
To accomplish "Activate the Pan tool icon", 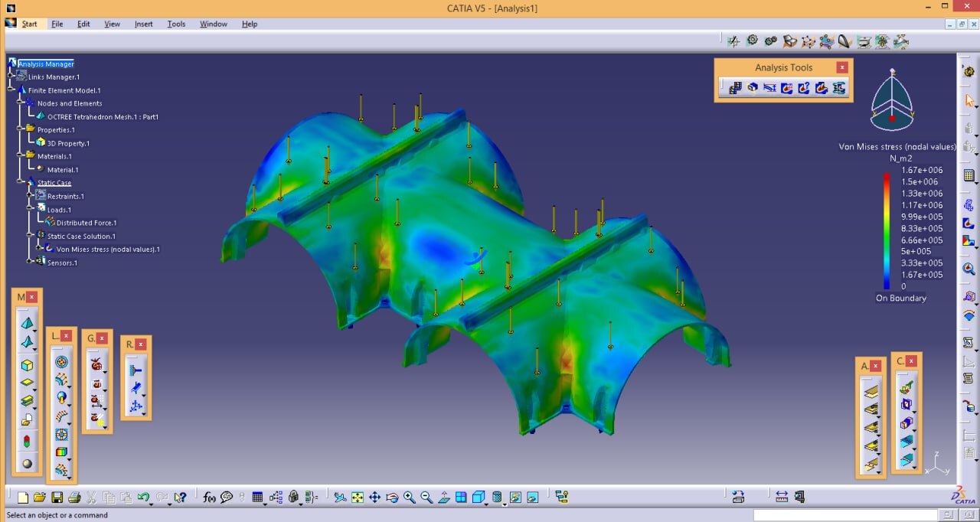I will pos(374,498).
